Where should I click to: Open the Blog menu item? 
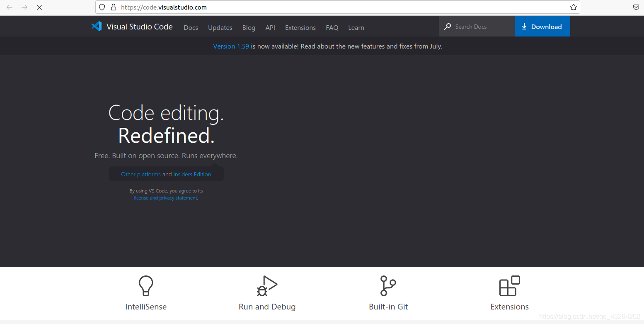(x=249, y=28)
